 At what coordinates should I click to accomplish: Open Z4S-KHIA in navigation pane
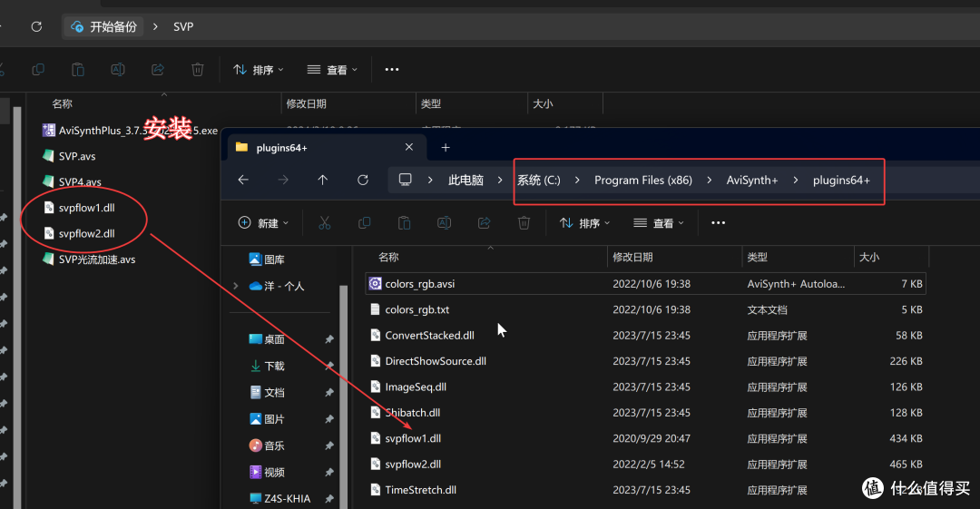(x=279, y=498)
